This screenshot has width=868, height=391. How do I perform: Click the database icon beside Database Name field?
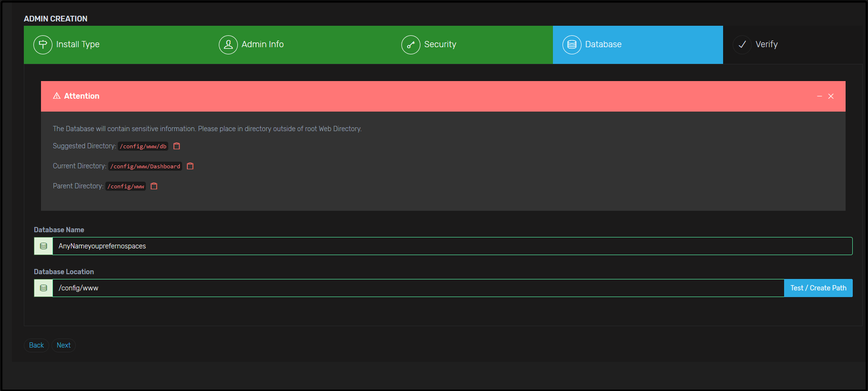[43, 246]
